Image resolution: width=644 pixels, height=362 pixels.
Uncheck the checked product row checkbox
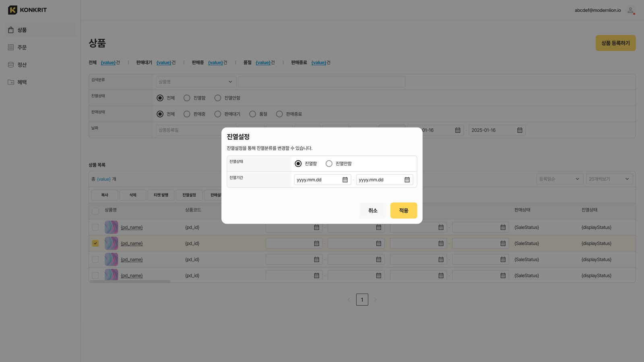click(95, 243)
